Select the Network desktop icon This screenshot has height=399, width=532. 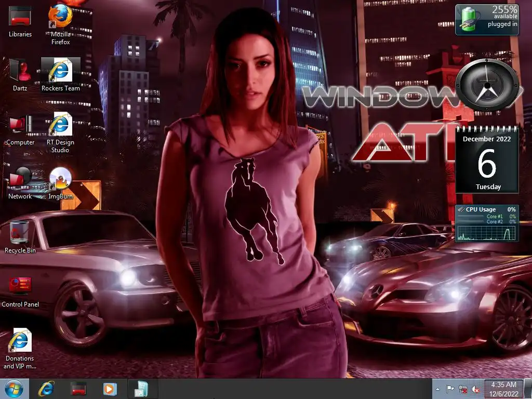pyautogui.click(x=20, y=183)
